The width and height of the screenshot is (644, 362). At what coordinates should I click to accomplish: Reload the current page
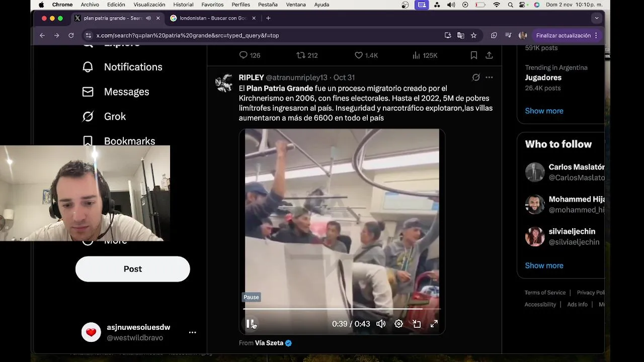[x=71, y=35]
